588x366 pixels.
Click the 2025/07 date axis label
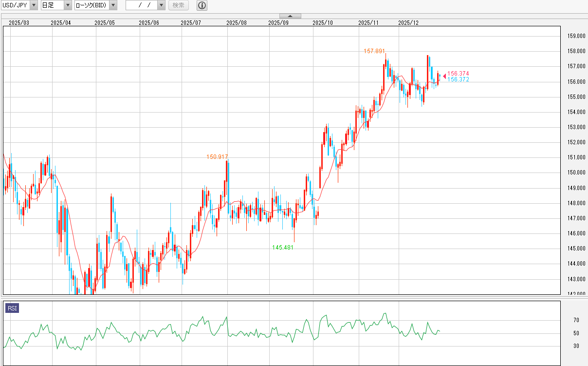[191, 22]
